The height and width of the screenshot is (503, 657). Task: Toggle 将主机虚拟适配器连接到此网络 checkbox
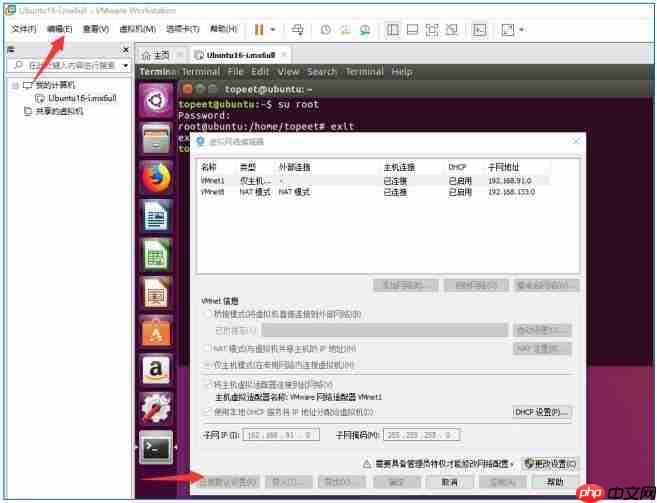pyautogui.click(x=207, y=384)
